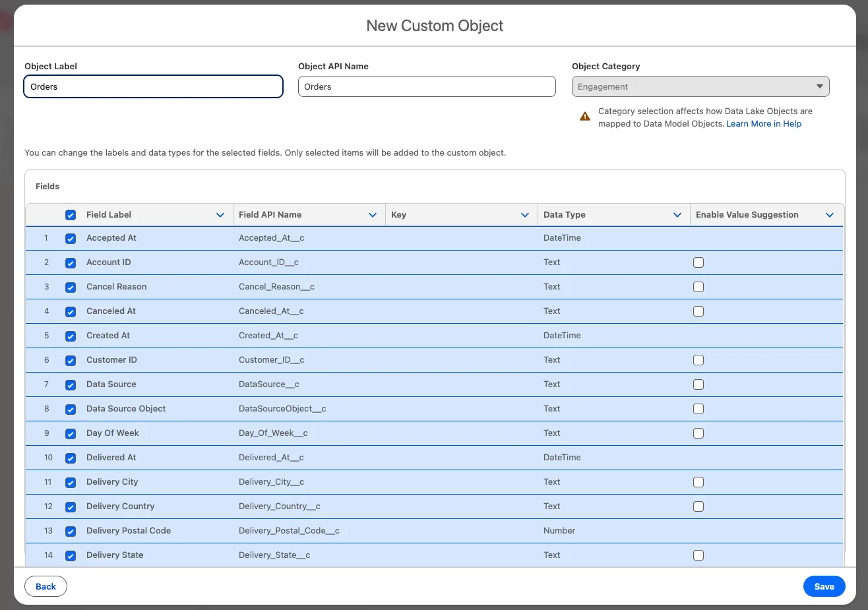The width and height of the screenshot is (868, 610).
Task: Deselect the Customer ID field checkbox
Action: pyautogui.click(x=71, y=361)
